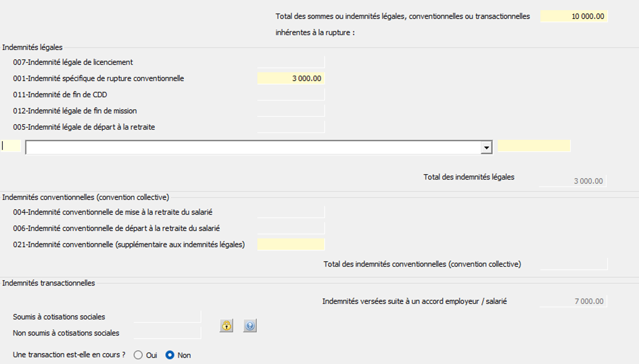This screenshot has width=639, height=364.
Task: Open the blue help question-mark icon
Action: coord(250,326)
